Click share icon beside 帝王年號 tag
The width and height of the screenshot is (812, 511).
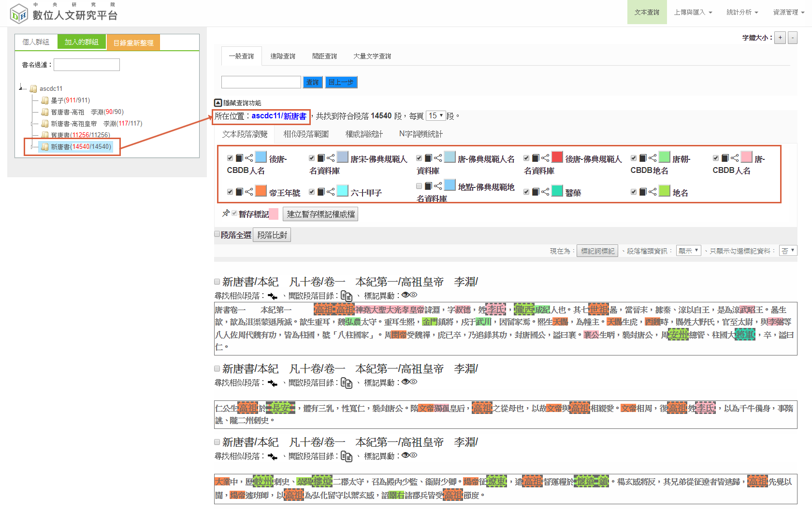pos(249,192)
